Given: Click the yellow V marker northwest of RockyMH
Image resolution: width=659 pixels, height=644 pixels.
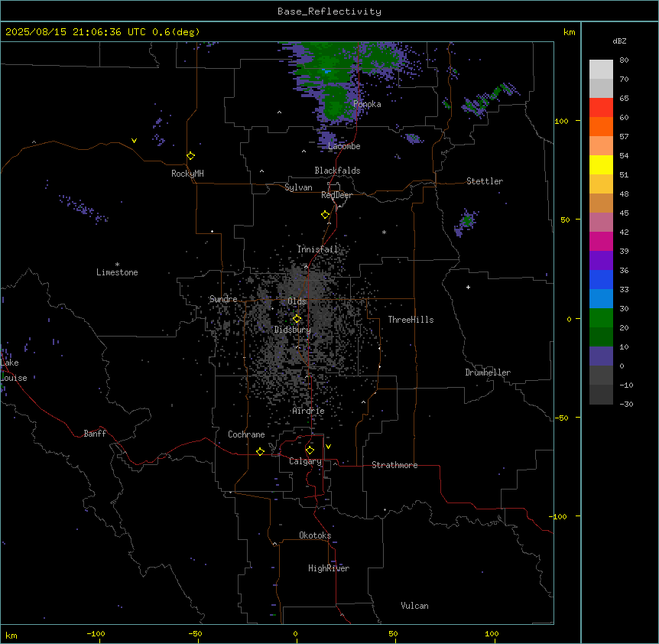Looking at the screenshot, I should 134,141.
